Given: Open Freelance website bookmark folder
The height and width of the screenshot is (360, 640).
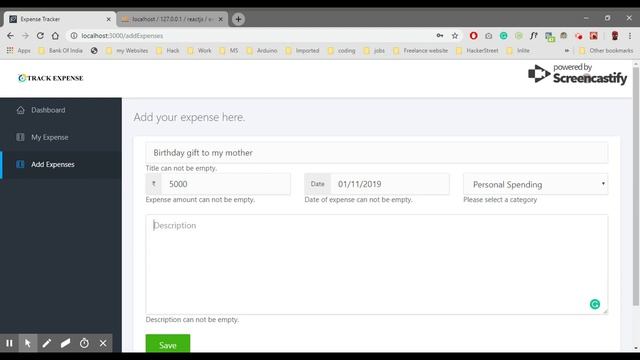Looking at the screenshot, I should 420,51.
